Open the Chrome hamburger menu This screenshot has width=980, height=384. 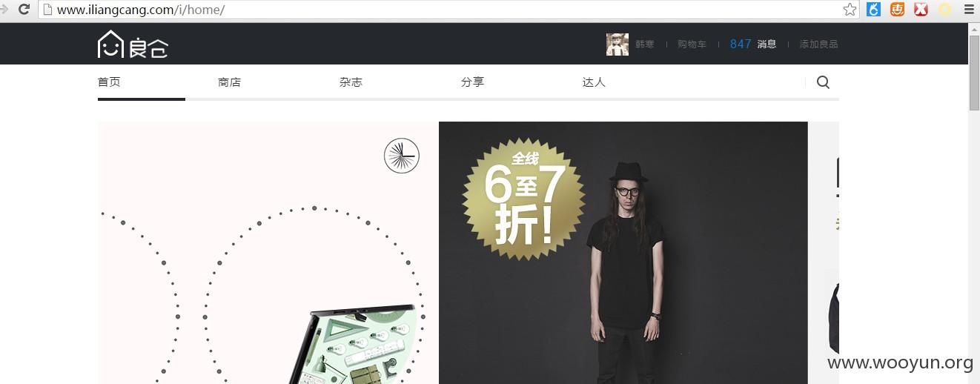(x=968, y=10)
